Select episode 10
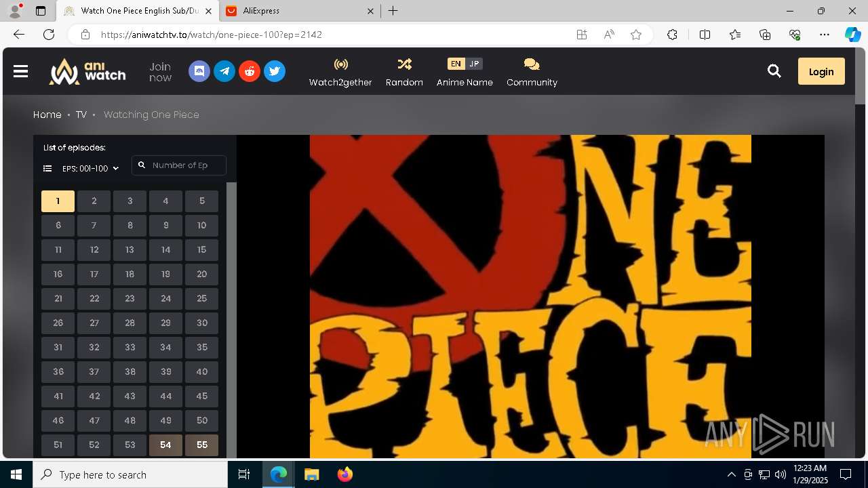Viewport: 868px width, 488px height. [x=201, y=226]
